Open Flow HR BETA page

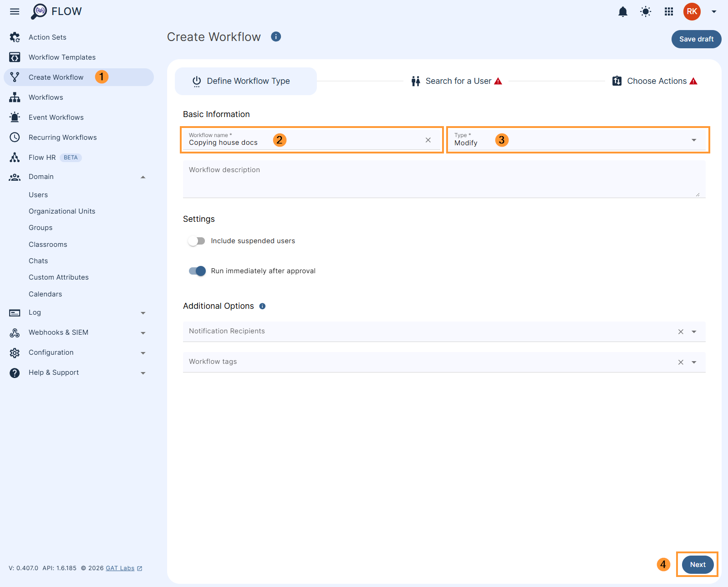[x=55, y=158]
